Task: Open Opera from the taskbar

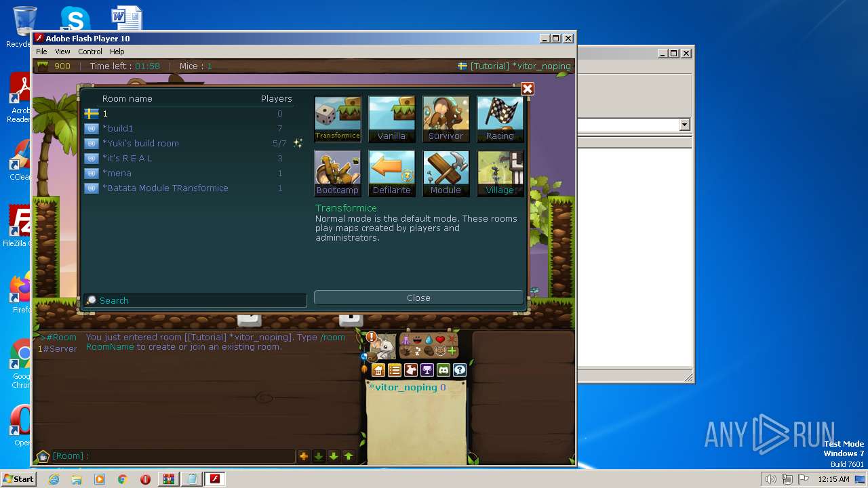Action: click(145, 479)
